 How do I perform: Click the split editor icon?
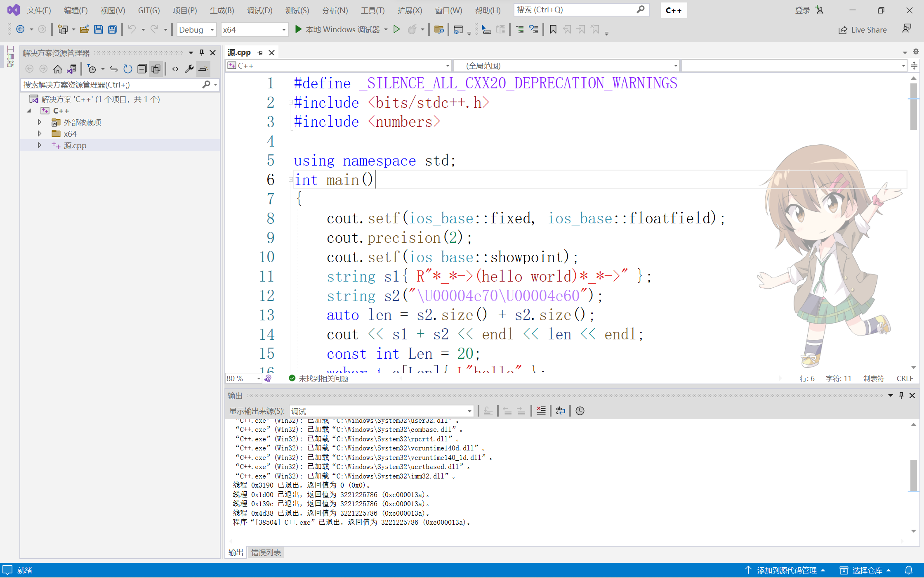tap(914, 66)
